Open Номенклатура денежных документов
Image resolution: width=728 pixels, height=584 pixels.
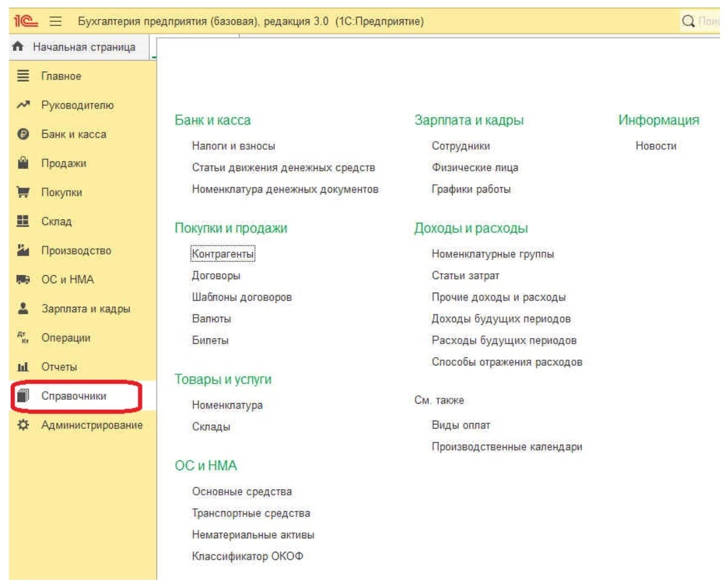pos(285,189)
